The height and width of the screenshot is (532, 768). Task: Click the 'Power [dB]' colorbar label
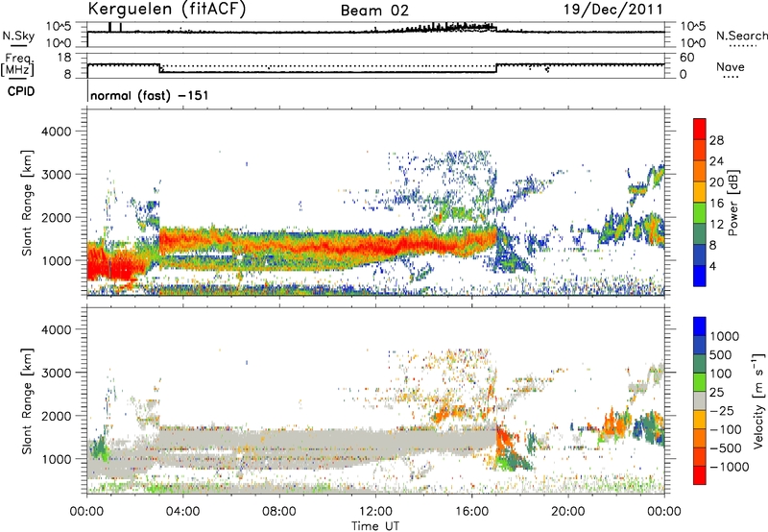click(x=732, y=203)
